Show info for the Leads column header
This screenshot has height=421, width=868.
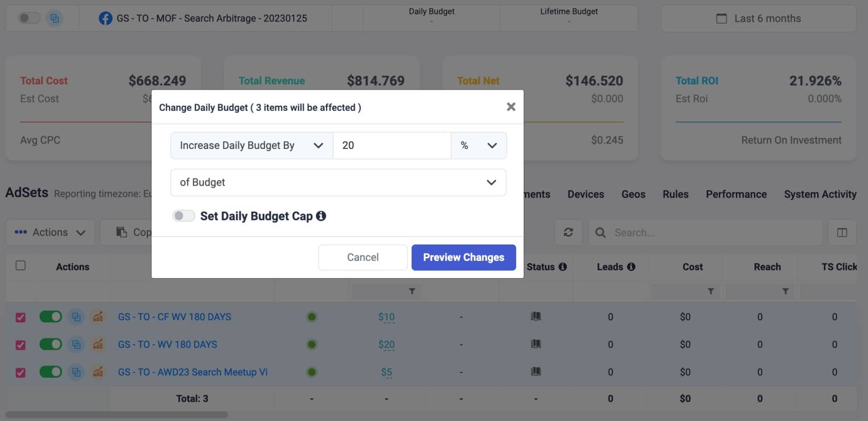pyautogui.click(x=631, y=267)
